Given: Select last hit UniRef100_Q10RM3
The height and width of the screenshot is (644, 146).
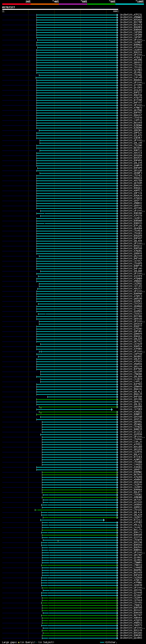Looking at the screenshot, I should point(131,638).
